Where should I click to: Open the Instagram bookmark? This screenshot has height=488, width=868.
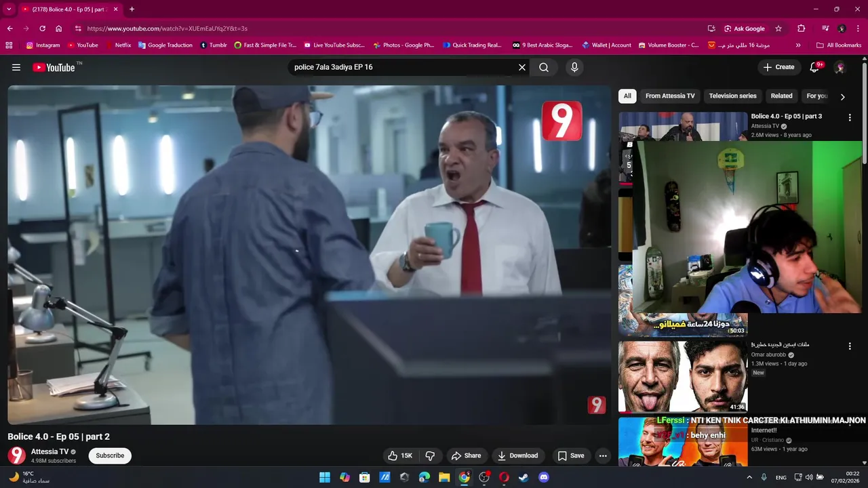(x=43, y=45)
